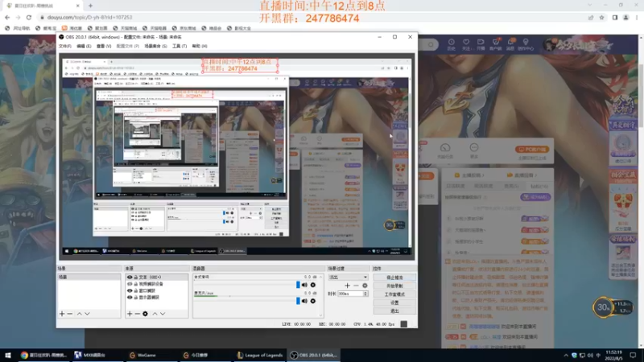
Task: Open OBS 编辑(E) menu
Action: (x=84, y=46)
